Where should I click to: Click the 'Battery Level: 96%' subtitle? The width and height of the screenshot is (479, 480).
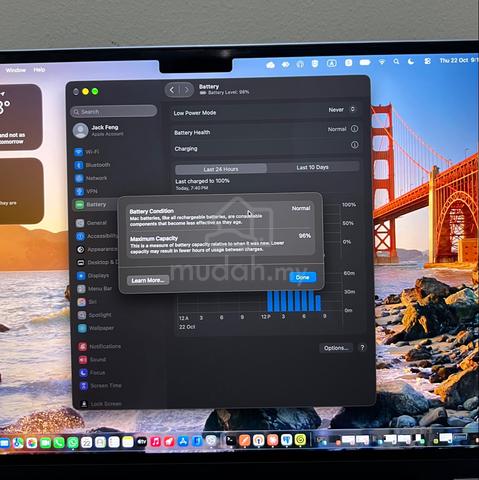coord(228,92)
